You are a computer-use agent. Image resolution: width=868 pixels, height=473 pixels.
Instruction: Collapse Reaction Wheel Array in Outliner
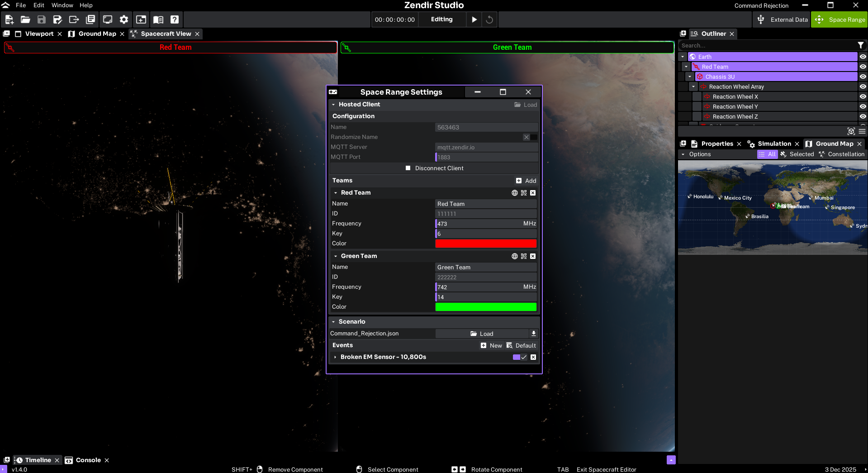693,86
